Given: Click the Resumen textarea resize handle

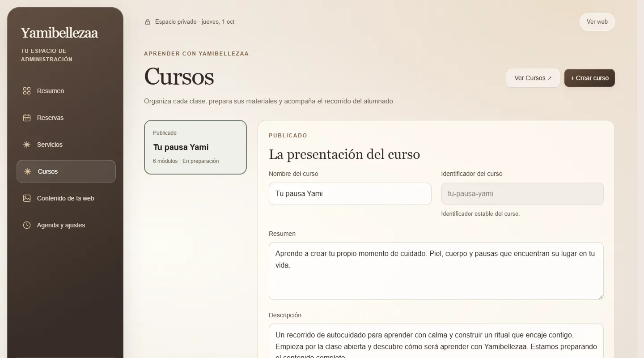Looking at the screenshot, I should tap(601, 296).
